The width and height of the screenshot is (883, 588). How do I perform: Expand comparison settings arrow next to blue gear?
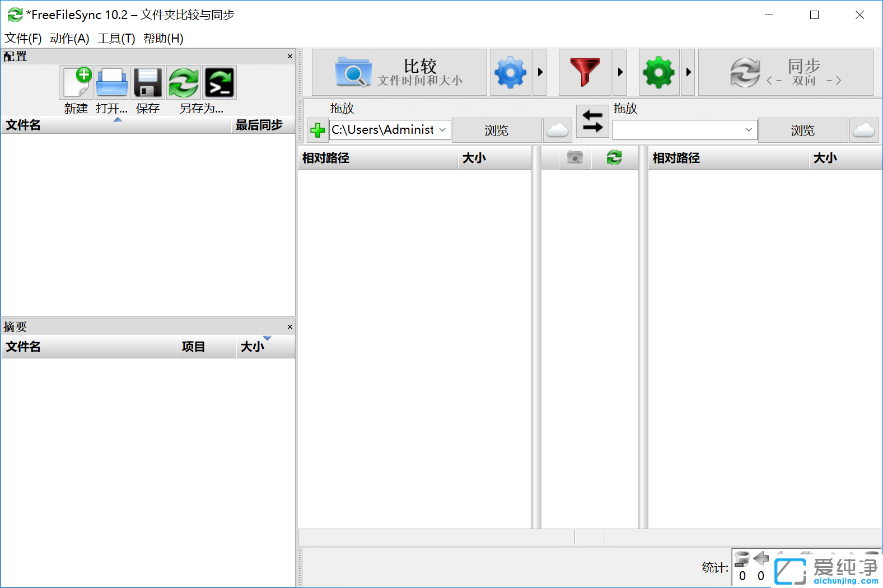pos(540,72)
